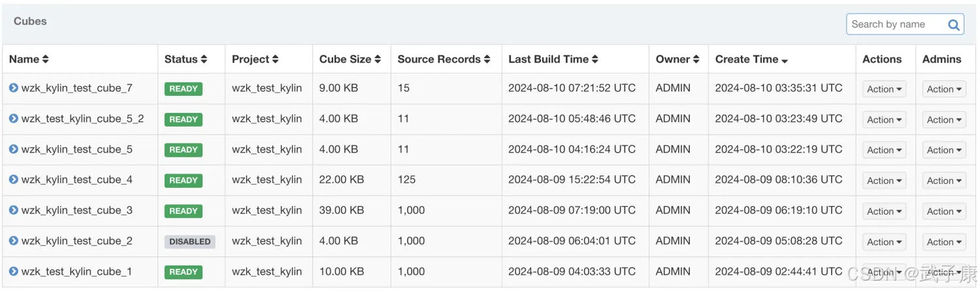Expand wzk_kylin_test_cube_2 row arrow icon
This screenshot has width=980, height=291.
coord(14,241)
